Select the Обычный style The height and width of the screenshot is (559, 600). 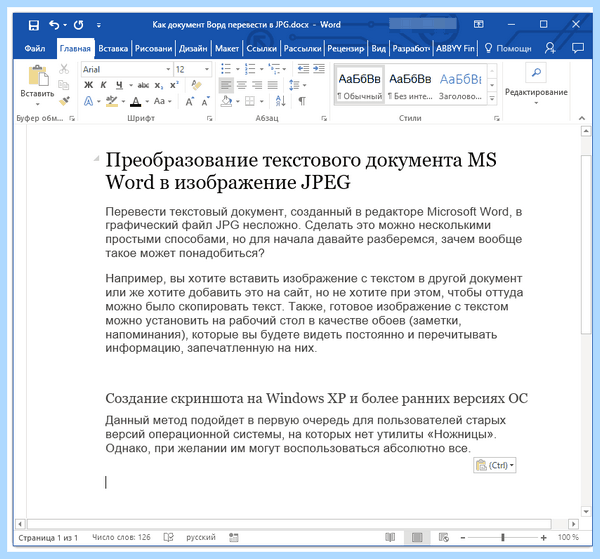pos(359,85)
